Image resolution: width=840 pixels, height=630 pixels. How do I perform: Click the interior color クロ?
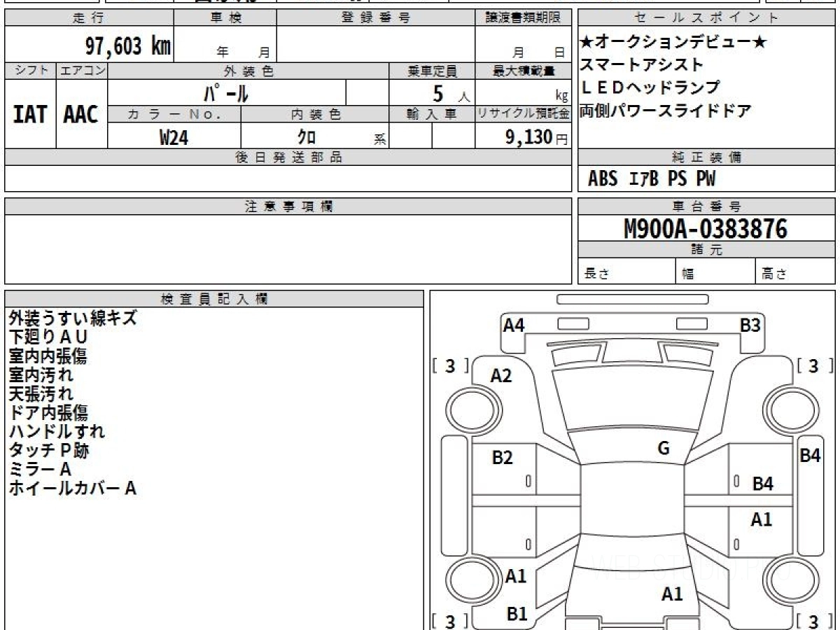(x=307, y=137)
